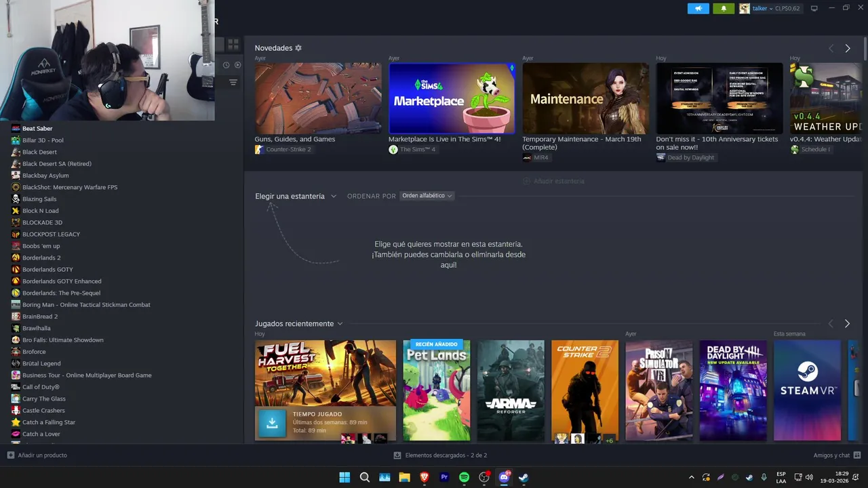The image size is (868, 488).
Task: Expand Jugados recientemente shelf dropdown
Action: [x=299, y=324]
